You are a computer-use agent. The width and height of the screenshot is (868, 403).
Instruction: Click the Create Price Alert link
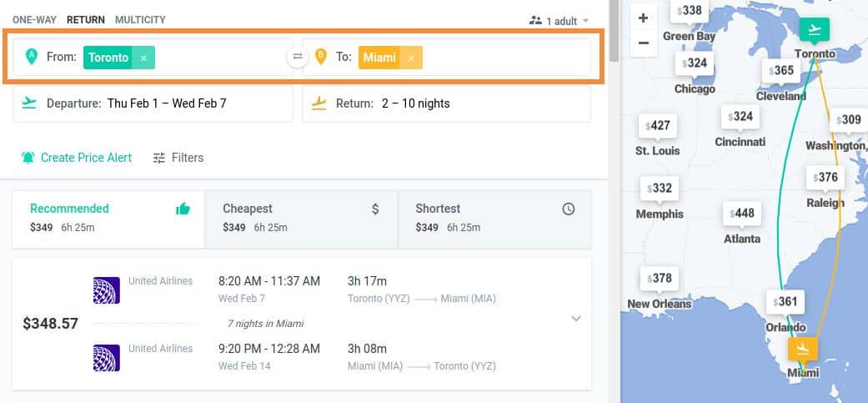coord(87,158)
